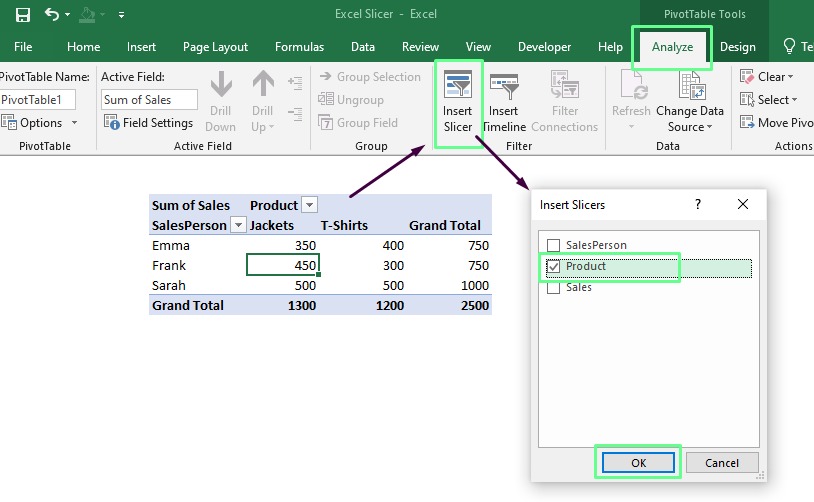
Task: Open the Product column filter dropdown
Action: click(309, 205)
